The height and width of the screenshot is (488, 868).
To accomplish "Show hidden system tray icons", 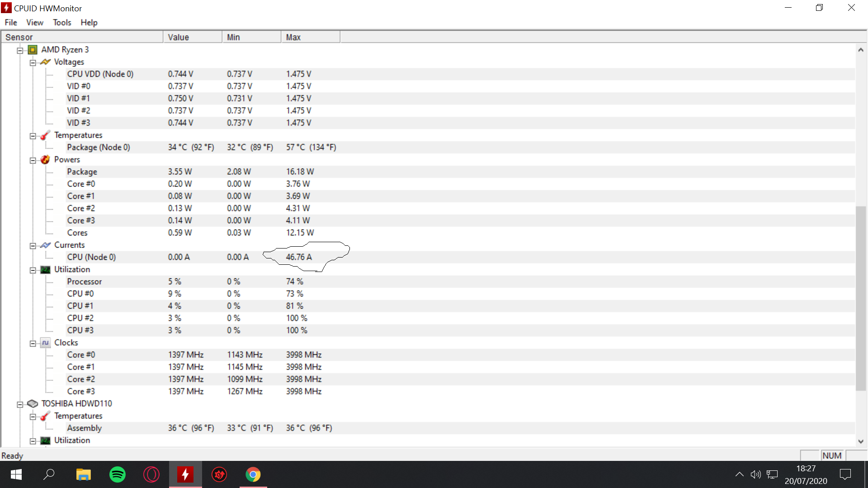I will [739, 474].
